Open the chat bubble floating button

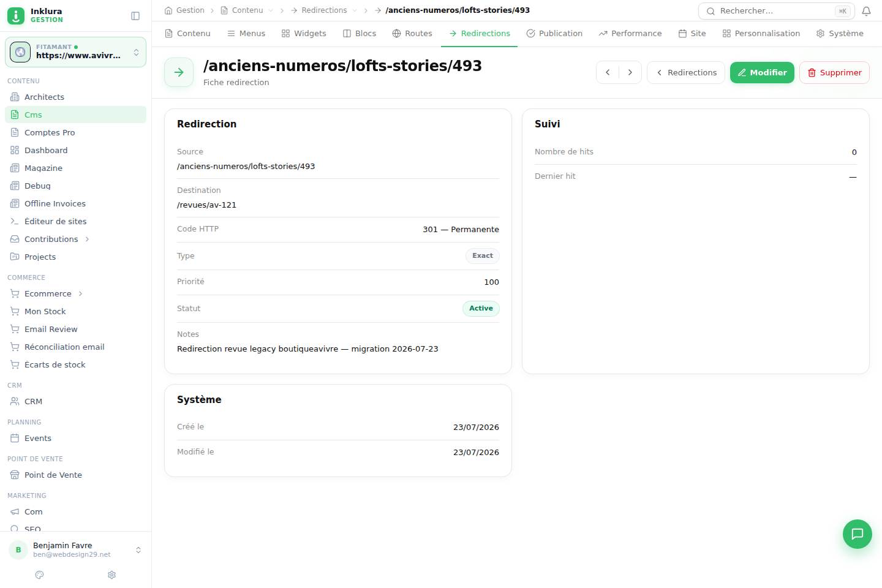tap(857, 533)
